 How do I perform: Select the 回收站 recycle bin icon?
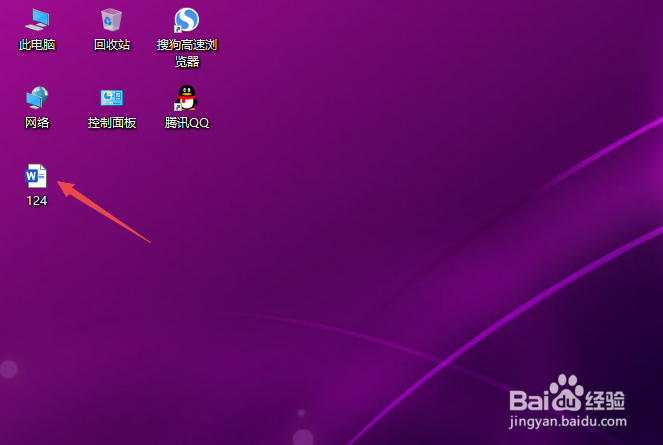coord(112,20)
